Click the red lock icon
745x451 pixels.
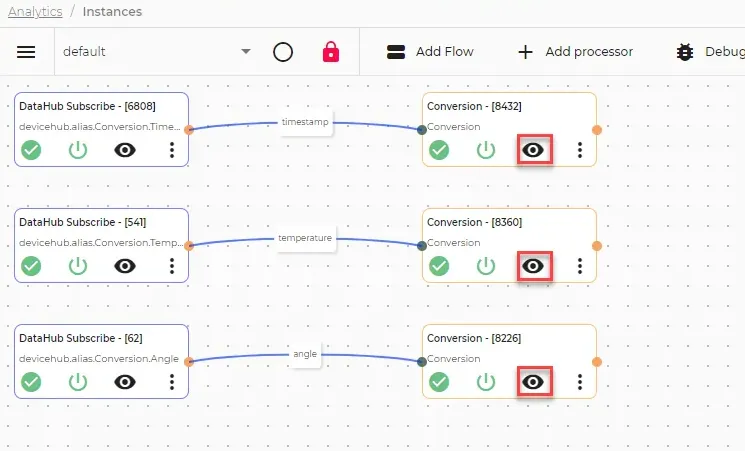coord(331,51)
